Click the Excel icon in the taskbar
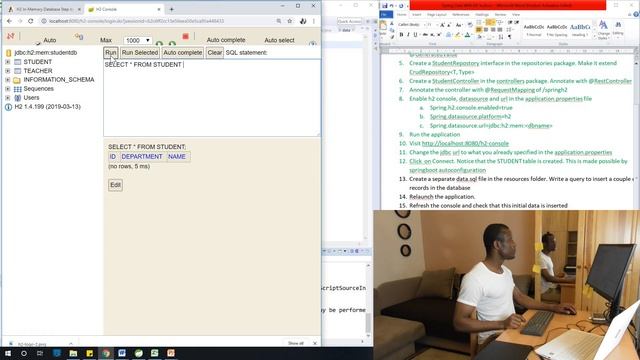The width and height of the screenshot is (640, 360). pos(155,353)
